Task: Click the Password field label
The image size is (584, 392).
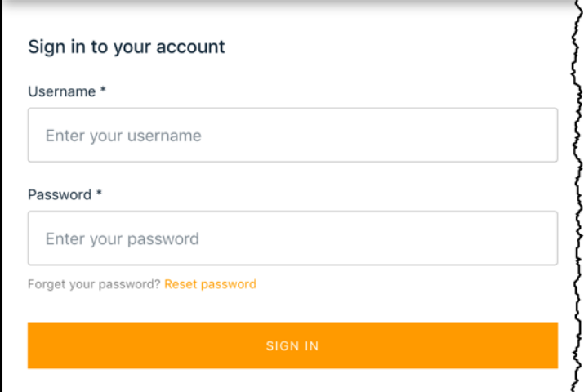Action: click(60, 195)
